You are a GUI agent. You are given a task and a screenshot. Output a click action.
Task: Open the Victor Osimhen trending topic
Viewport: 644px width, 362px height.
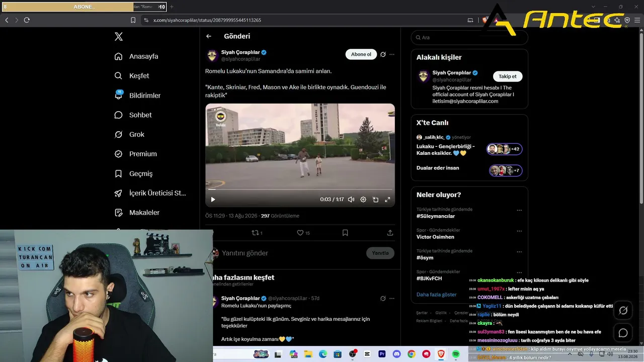pyautogui.click(x=435, y=237)
